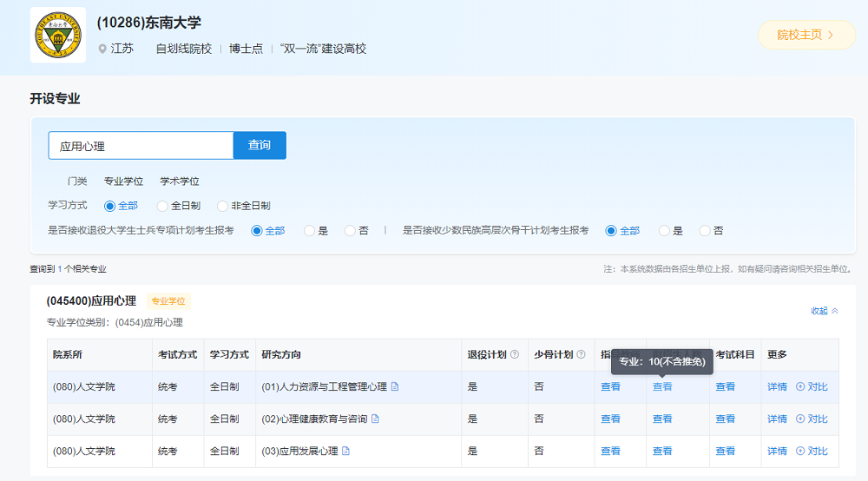
Task: View 指导教师 for 心理健康教育与咨询 row
Action: pyautogui.click(x=610, y=418)
